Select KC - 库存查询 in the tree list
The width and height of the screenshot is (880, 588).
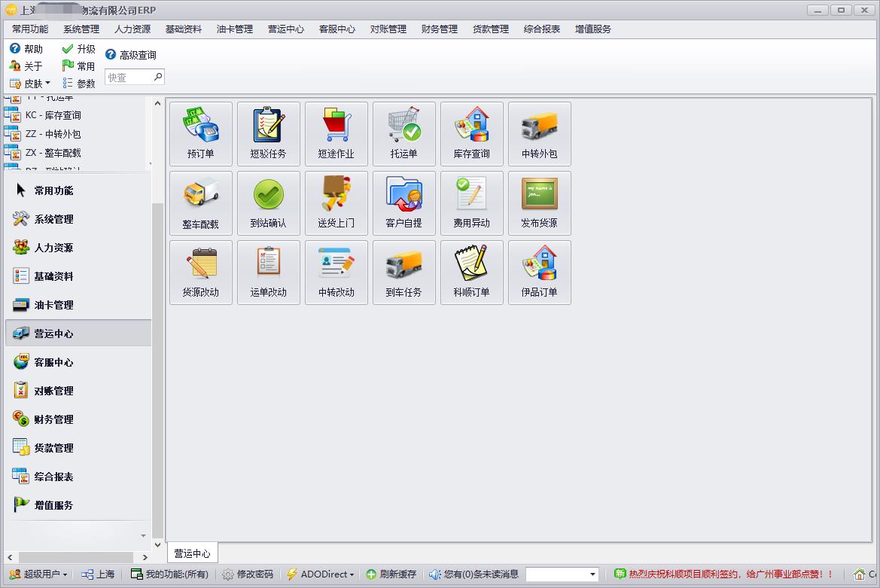tap(53, 115)
